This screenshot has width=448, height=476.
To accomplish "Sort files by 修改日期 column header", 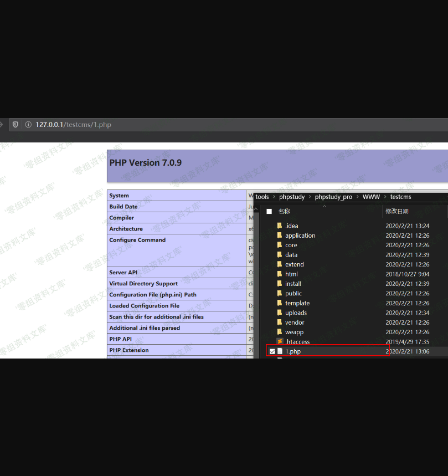I will click(x=397, y=211).
